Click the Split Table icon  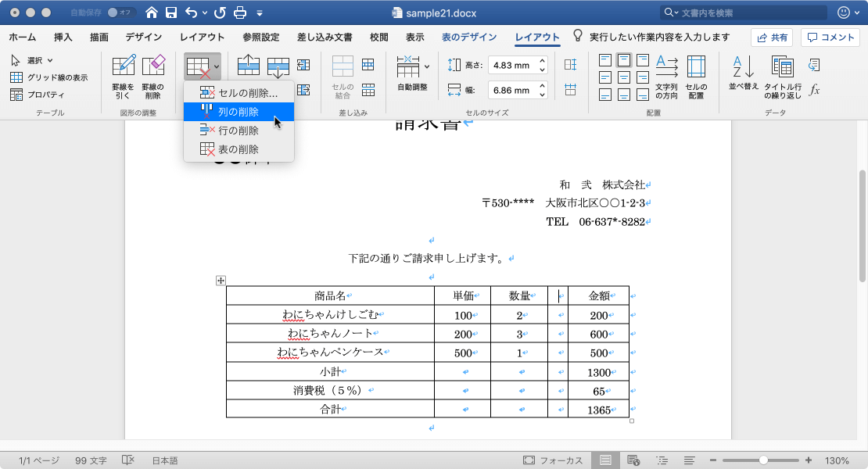coord(368,90)
